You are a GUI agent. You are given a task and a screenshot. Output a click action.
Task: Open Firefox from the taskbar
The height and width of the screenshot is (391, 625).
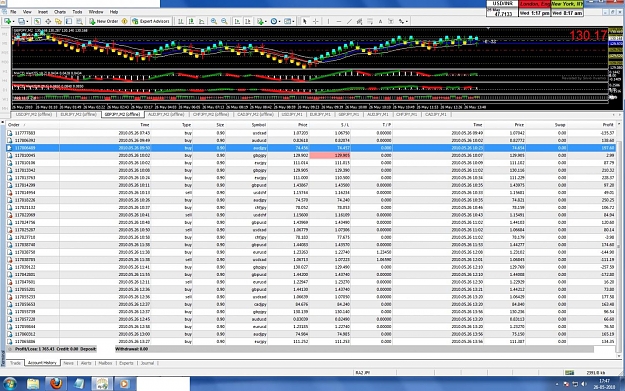[x=56, y=383]
